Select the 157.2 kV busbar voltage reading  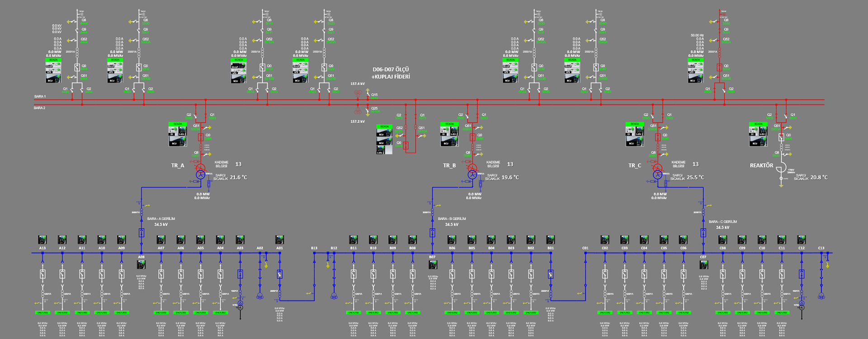358,122
